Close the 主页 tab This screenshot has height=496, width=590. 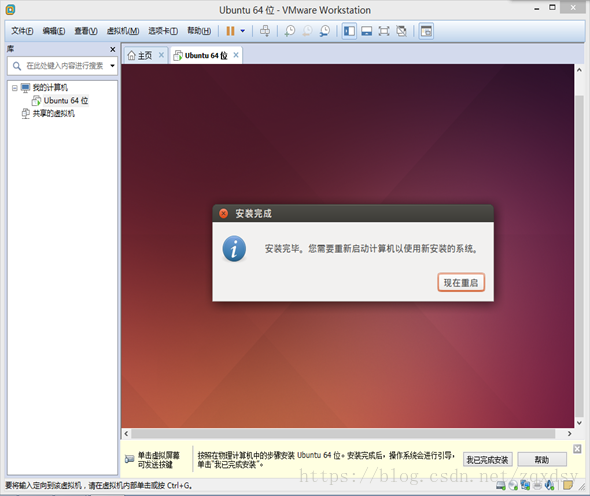[x=161, y=55]
